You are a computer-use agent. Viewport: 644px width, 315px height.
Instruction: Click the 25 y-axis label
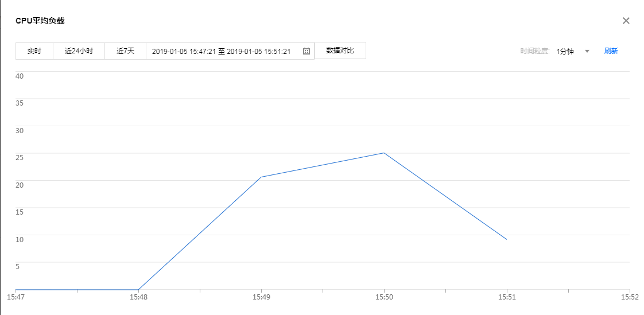(20, 157)
